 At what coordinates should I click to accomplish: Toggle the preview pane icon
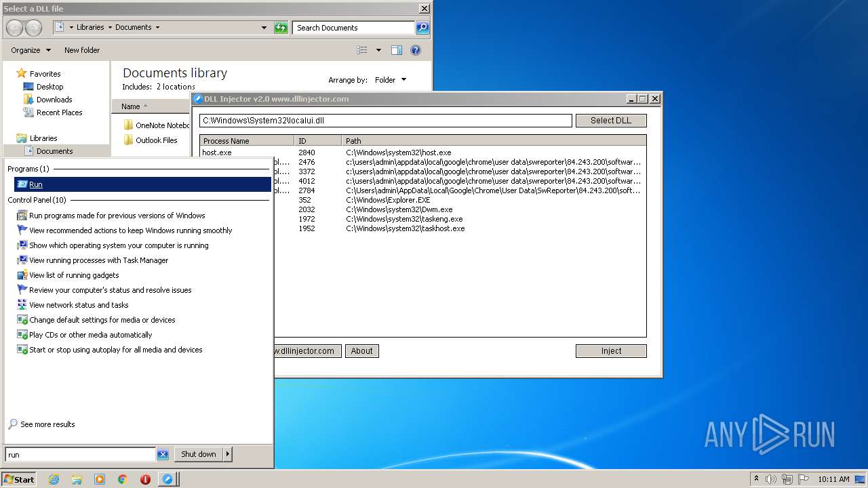(x=397, y=50)
